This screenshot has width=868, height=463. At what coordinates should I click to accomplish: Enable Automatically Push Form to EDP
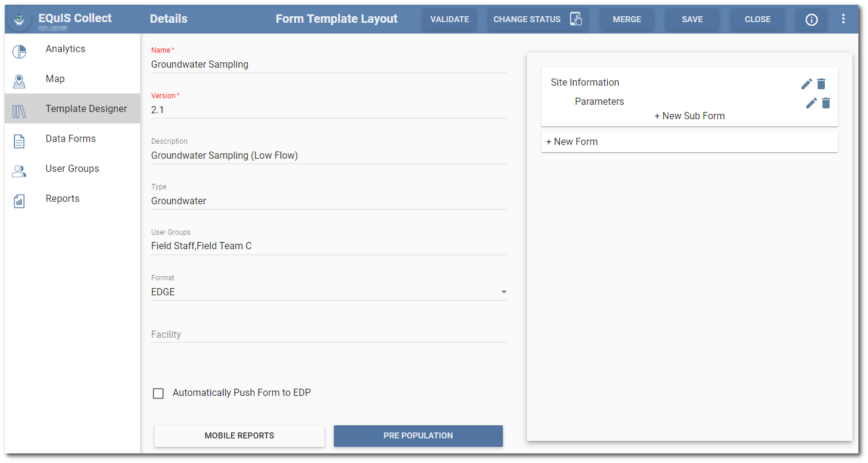158,393
